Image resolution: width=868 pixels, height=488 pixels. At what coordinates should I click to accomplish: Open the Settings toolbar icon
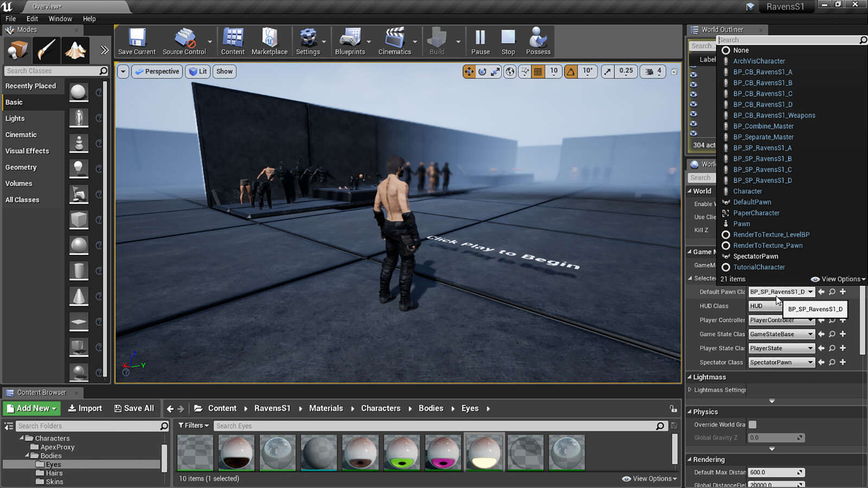[308, 42]
